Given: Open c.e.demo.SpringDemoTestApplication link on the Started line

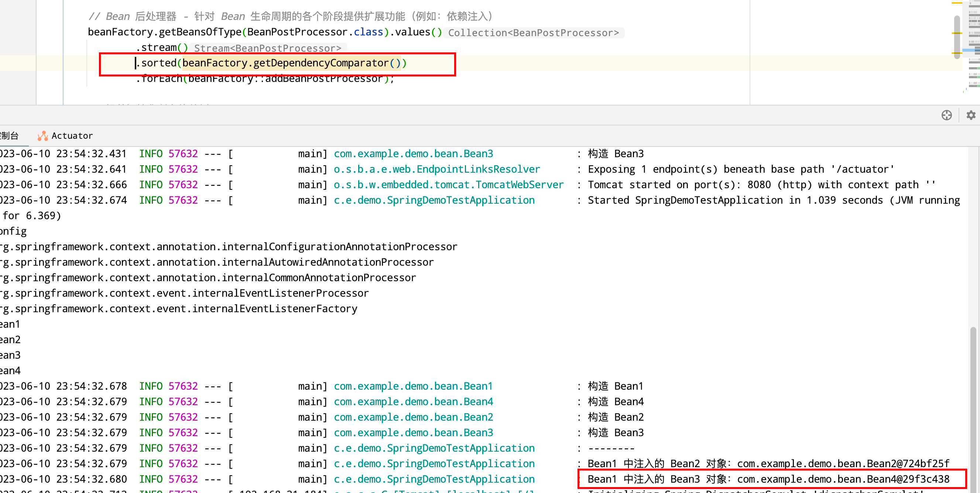Looking at the screenshot, I should click(x=434, y=200).
